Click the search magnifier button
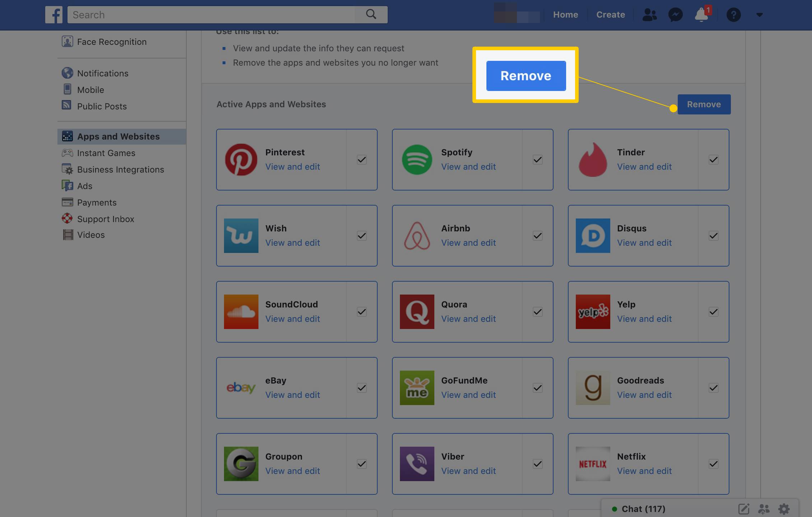Viewport: 812px width, 517px height. click(371, 15)
